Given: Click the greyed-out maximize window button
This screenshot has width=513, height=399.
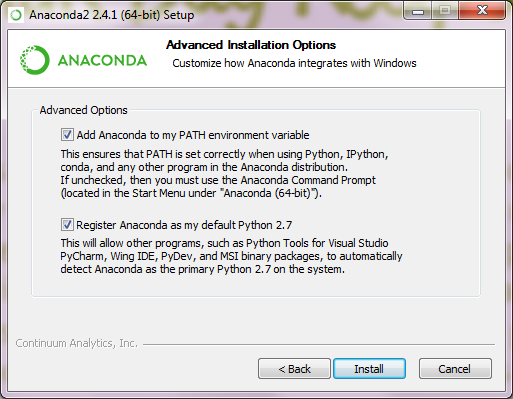Looking at the screenshot, I should point(445,11).
